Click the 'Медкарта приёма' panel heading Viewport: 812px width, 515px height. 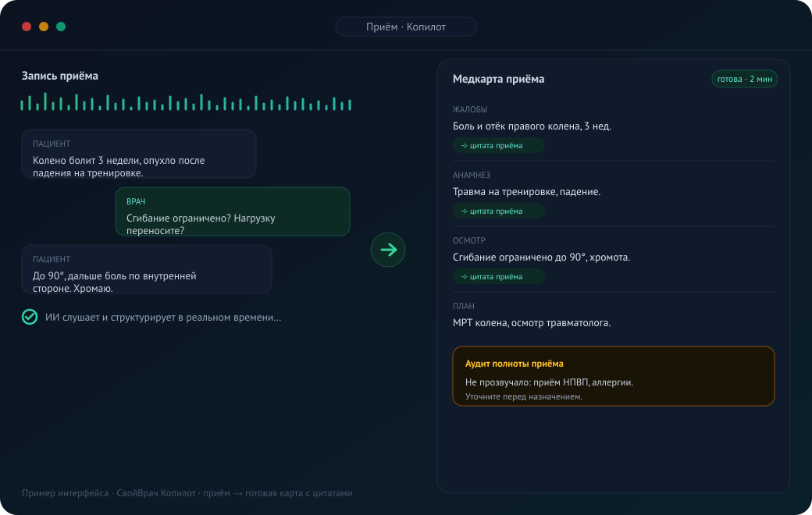[x=498, y=79]
